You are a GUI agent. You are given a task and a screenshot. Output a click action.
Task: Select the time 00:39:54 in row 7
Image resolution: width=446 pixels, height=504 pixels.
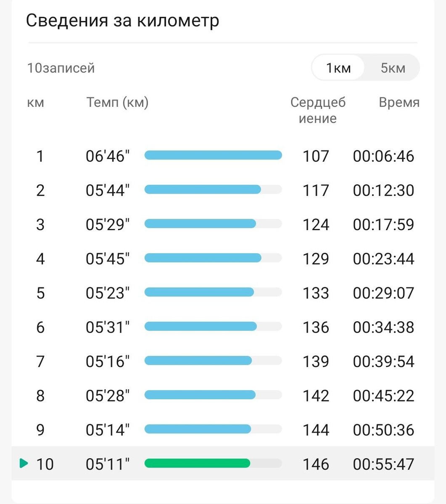click(383, 361)
